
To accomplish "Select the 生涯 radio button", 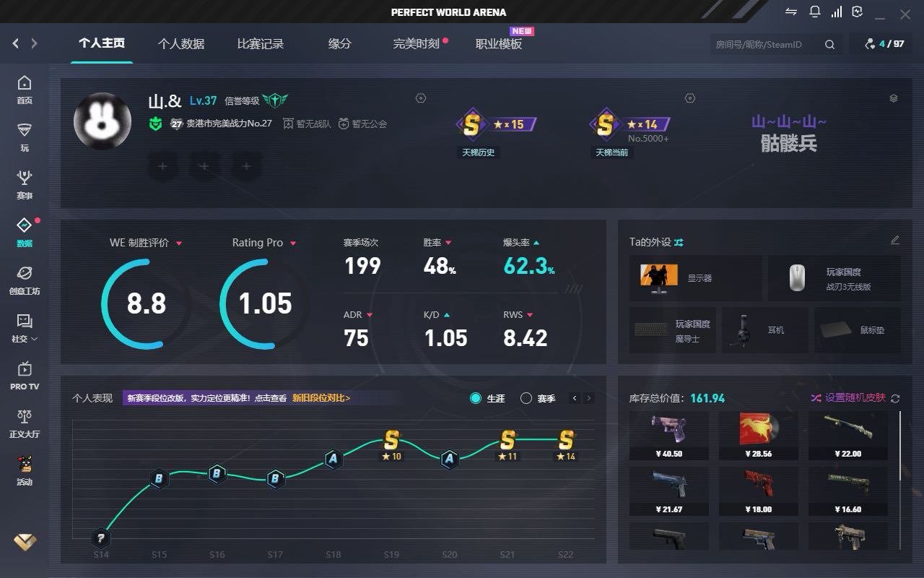I will (476, 398).
